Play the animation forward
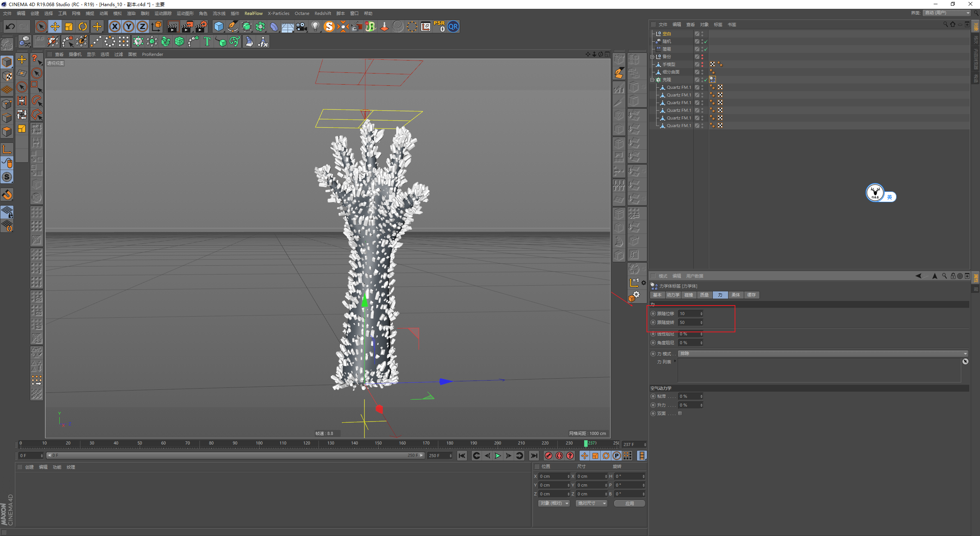This screenshot has height=536, width=980. (498, 456)
